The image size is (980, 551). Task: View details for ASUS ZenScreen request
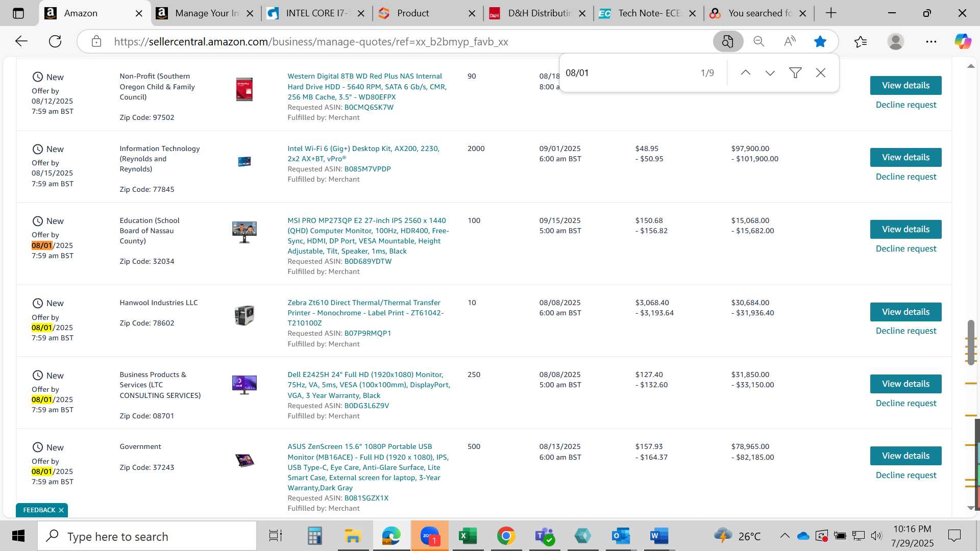[905, 456]
